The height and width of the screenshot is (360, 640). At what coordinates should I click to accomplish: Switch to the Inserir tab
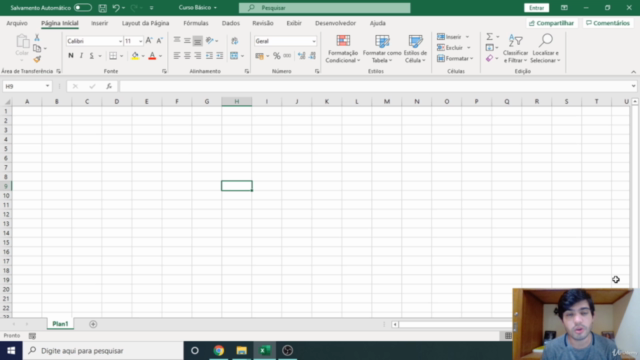point(100,23)
